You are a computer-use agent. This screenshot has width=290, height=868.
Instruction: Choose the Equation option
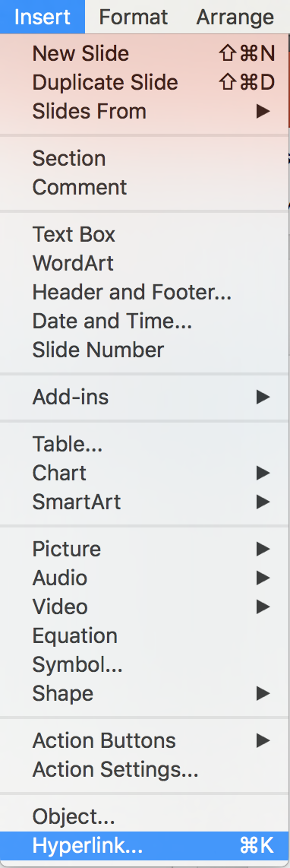pyautogui.click(x=144, y=635)
